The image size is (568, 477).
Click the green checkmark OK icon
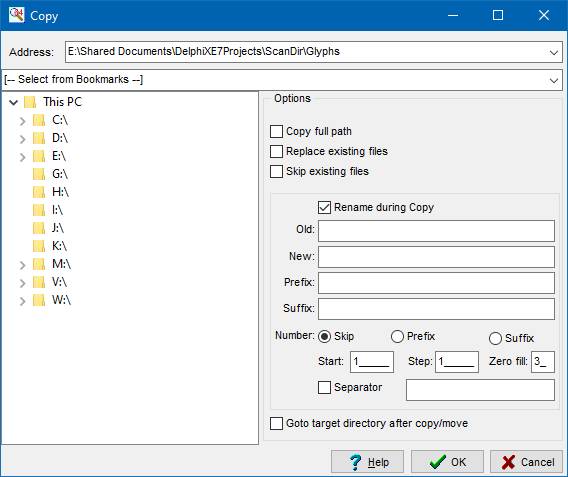tap(438, 462)
